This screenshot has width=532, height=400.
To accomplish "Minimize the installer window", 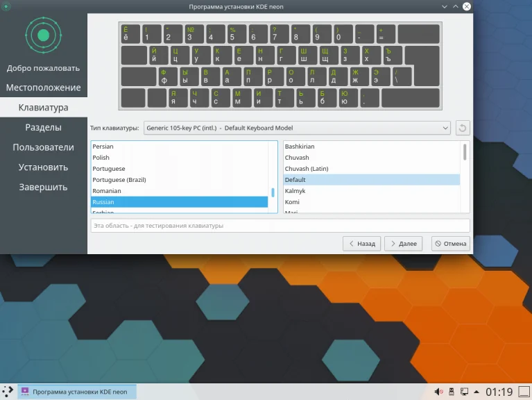I will coord(444,6).
